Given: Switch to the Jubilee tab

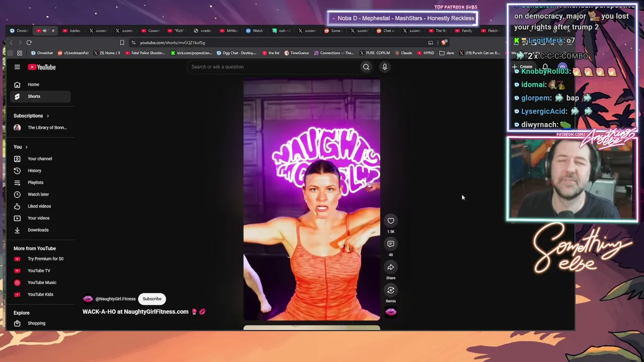Looking at the screenshot, I should (x=72, y=31).
